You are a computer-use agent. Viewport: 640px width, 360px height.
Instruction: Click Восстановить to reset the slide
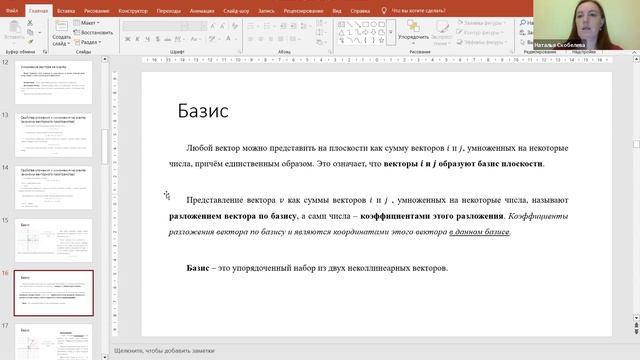[93, 32]
